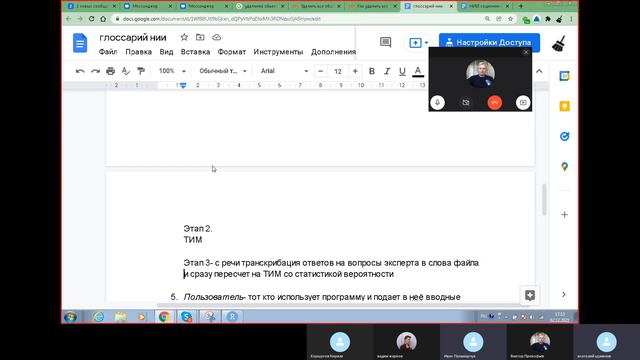Open the Chrome three-dot menu
Screen dimensions: 640x360
[571, 19]
